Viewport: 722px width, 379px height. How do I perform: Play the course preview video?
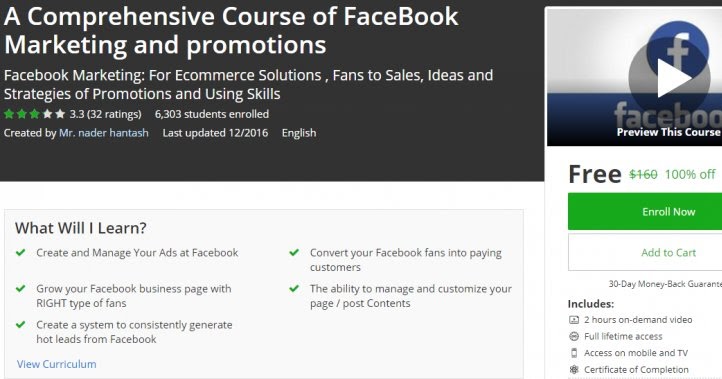click(669, 78)
